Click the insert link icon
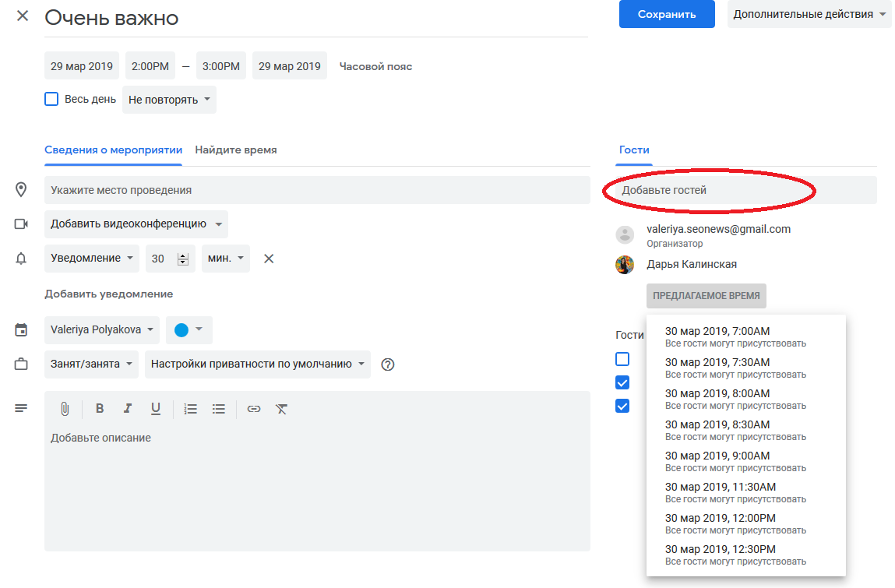 point(254,409)
